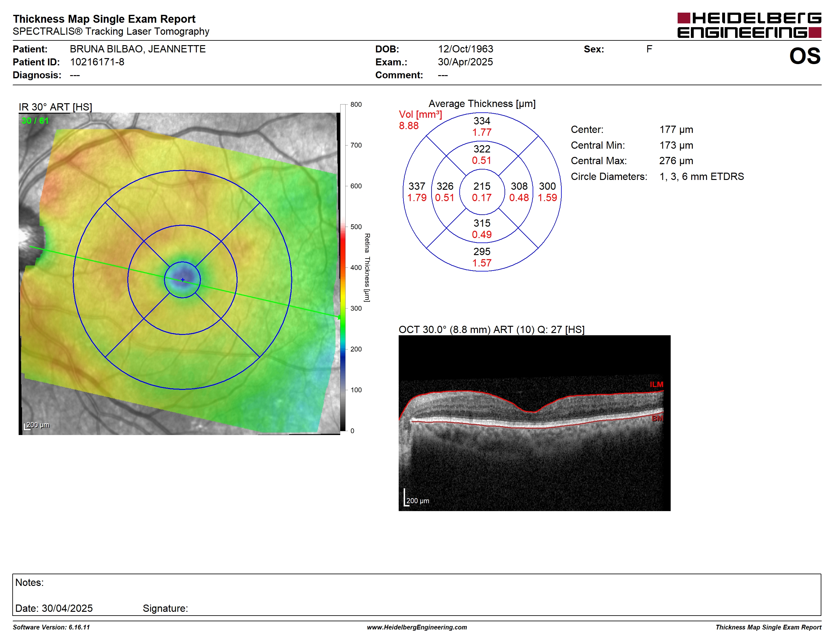834x644 pixels.
Task: Click the outer inferior thickness 295
Action: [481, 251]
